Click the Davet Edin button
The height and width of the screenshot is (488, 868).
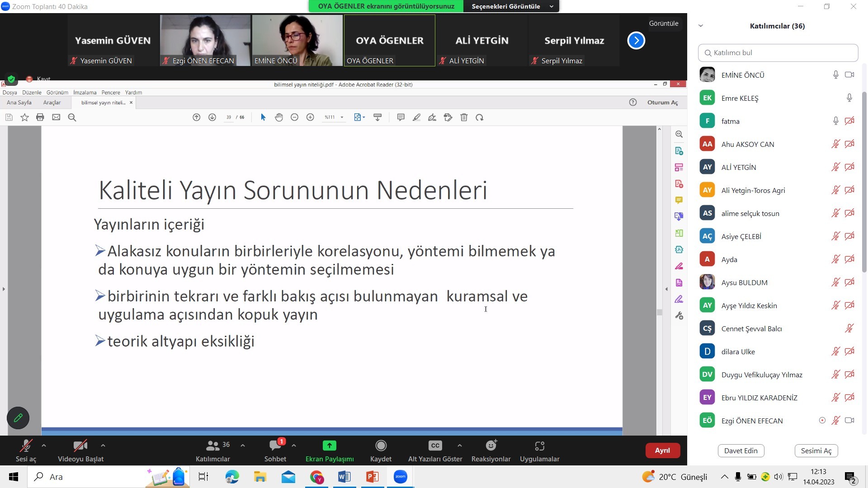741,450
